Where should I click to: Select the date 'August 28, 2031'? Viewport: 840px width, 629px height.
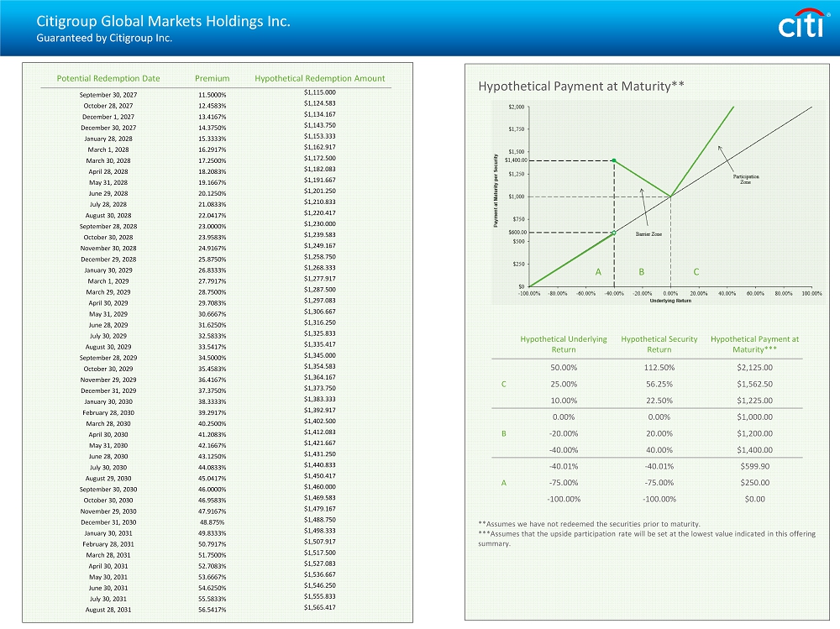pos(108,610)
